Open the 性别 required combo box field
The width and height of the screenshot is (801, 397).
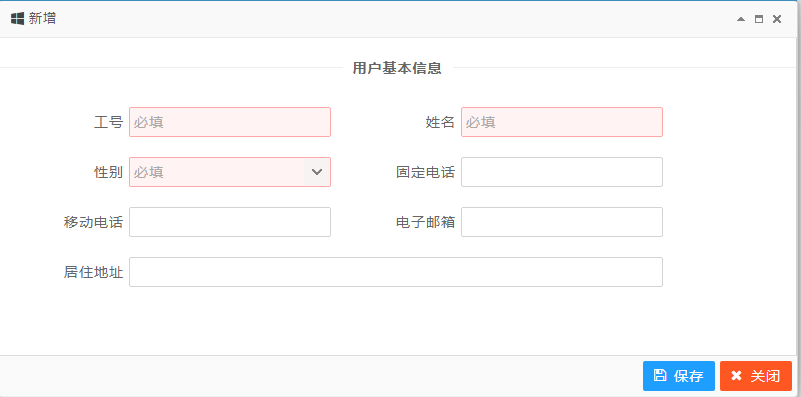point(230,172)
